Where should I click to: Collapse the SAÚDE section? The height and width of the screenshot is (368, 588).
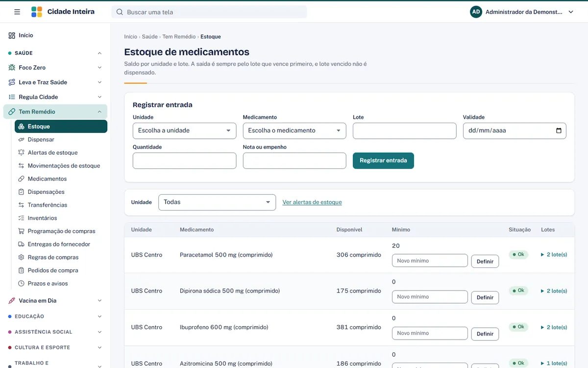click(x=99, y=53)
